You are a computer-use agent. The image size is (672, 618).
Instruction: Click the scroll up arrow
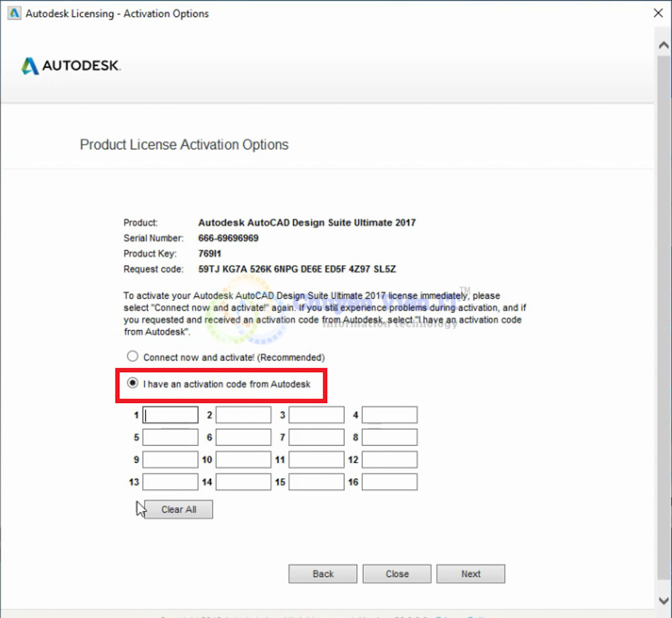[x=664, y=45]
